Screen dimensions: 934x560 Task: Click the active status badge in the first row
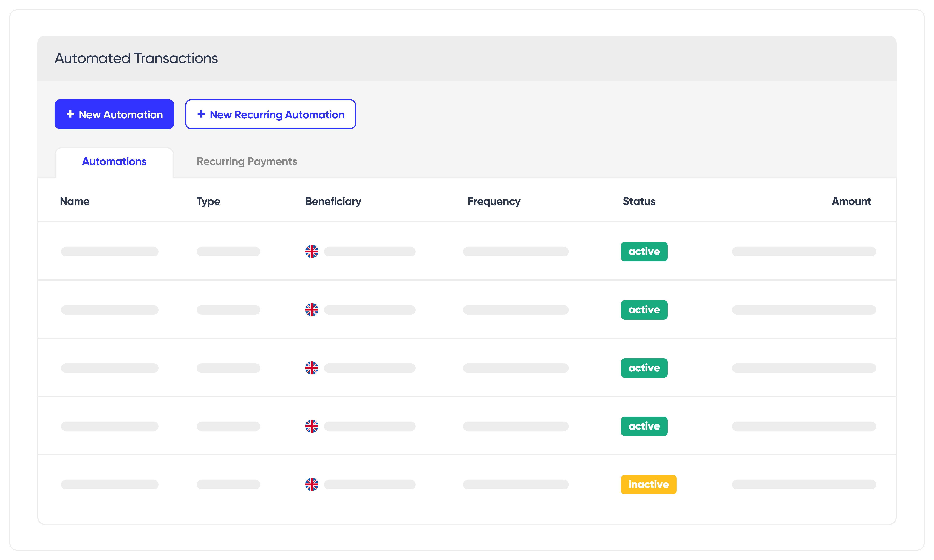[x=644, y=251]
